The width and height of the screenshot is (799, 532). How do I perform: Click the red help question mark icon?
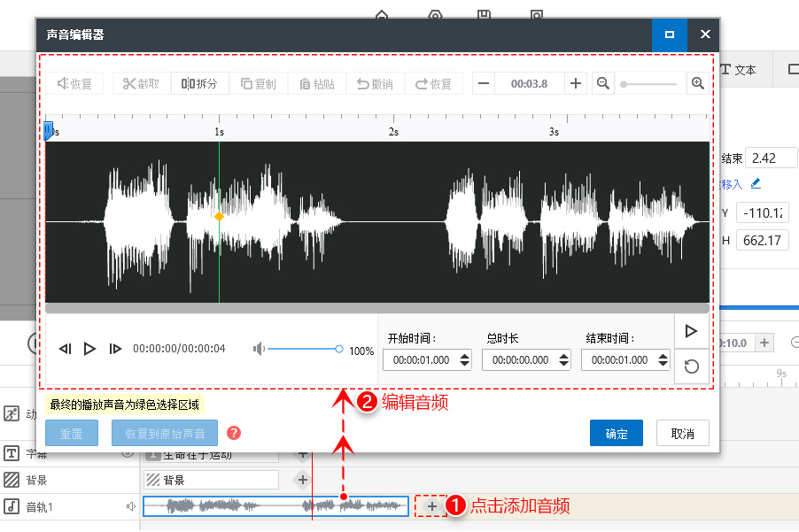pos(234,433)
